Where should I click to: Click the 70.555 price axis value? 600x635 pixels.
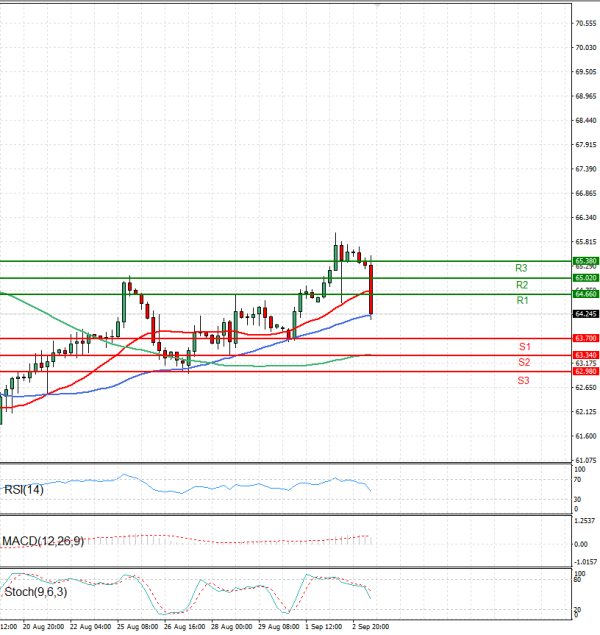click(586, 23)
